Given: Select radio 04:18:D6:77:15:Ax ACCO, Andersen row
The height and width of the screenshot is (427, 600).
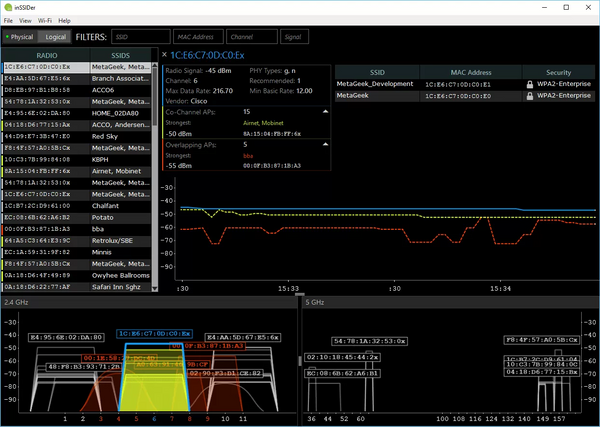Looking at the screenshot, I should [x=77, y=125].
